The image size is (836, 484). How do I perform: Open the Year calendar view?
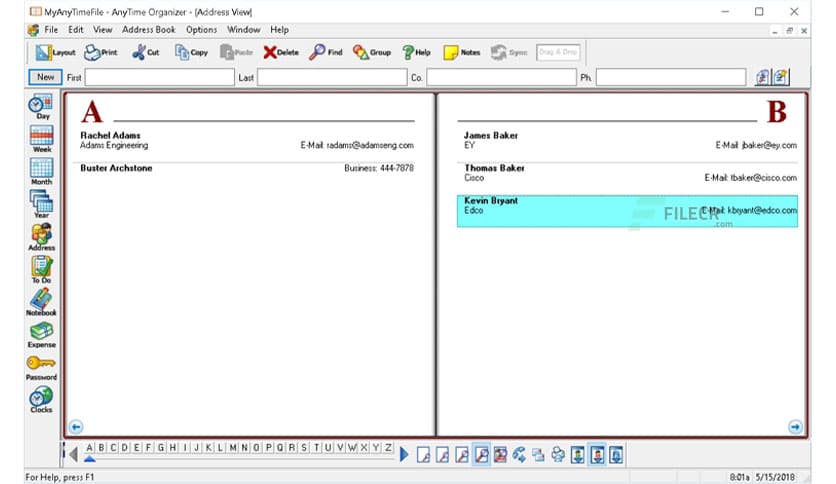42,204
